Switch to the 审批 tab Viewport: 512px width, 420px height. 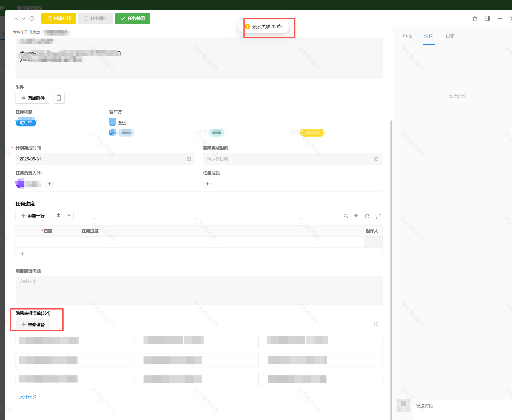(407, 36)
